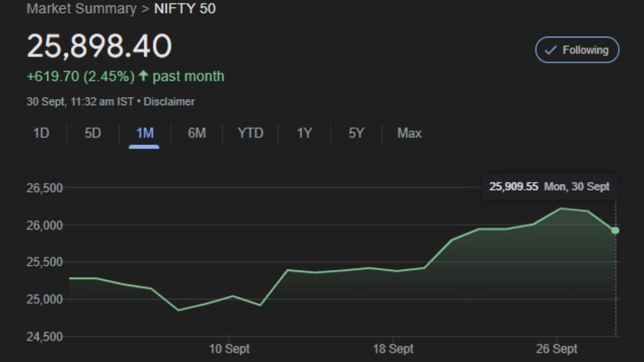The height and width of the screenshot is (362, 644).
Task: Click the 25,000 y-axis label
Action: click(x=44, y=299)
